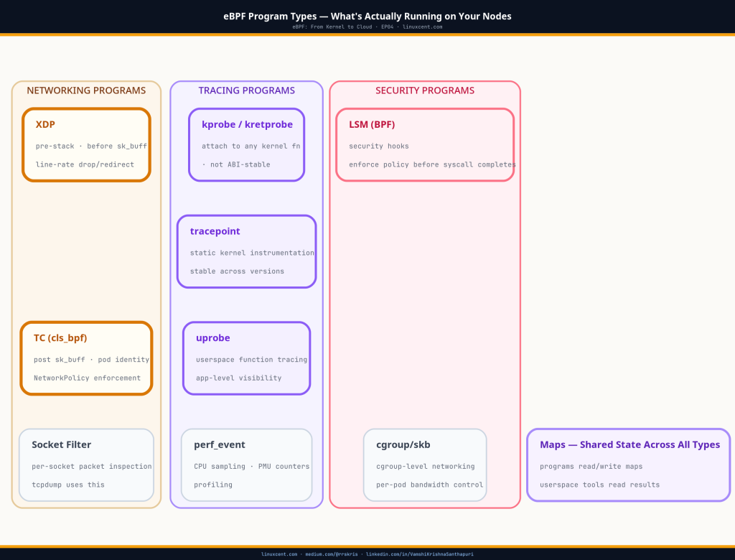The height and width of the screenshot is (560, 735).
Task: Select the uprobe card title
Action: coord(212,338)
